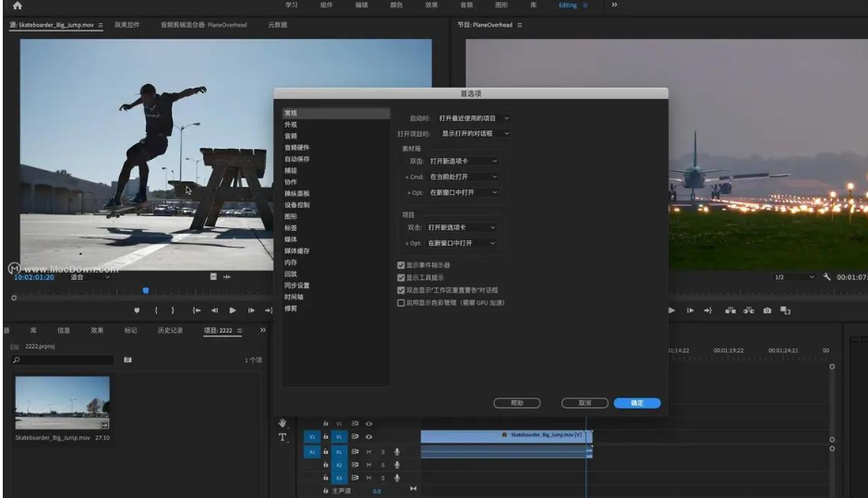Mute the A1 audio track

pyautogui.click(x=368, y=452)
